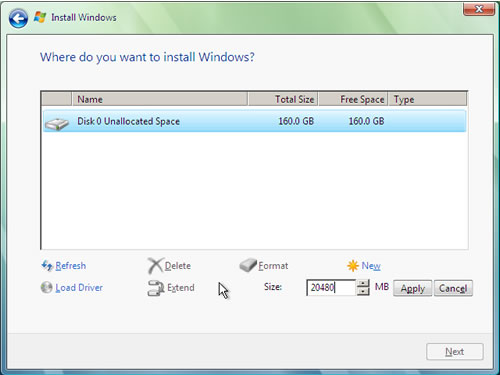
Task: Choose the Format option
Action: tap(273, 266)
